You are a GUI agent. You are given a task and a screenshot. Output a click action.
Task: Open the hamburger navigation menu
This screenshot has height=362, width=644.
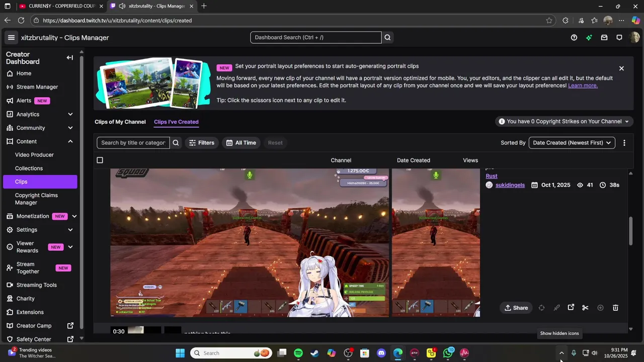11,38
